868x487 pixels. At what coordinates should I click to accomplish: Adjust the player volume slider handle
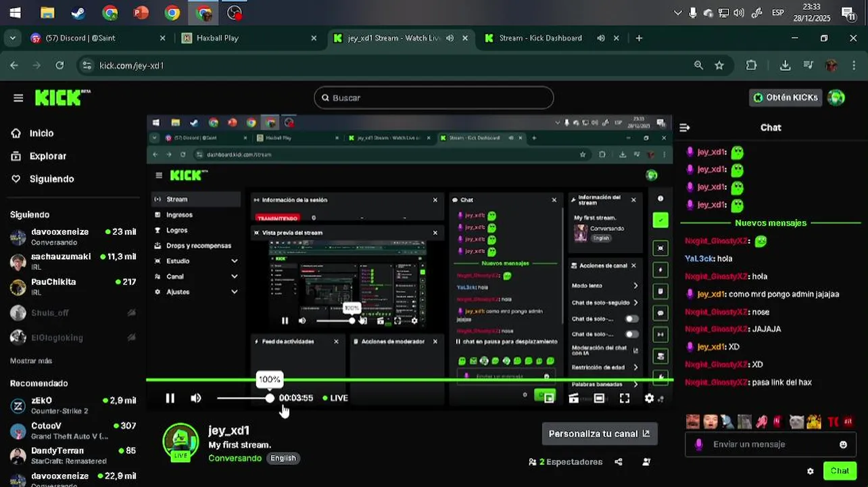pyautogui.click(x=270, y=398)
